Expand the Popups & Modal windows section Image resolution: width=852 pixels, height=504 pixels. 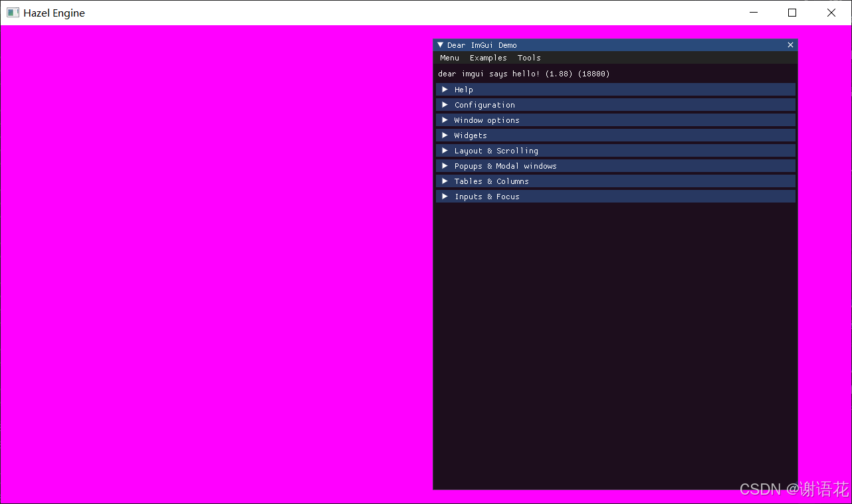pos(615,166)
